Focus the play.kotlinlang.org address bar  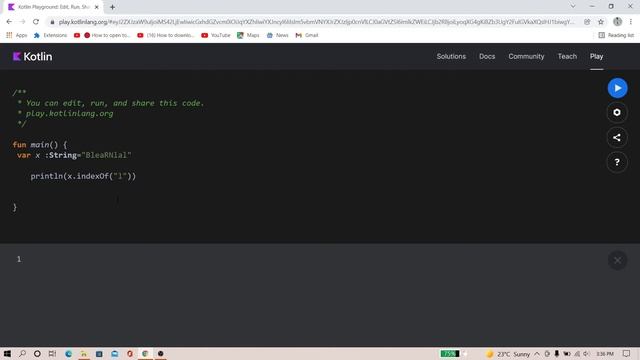click(316, 22)
